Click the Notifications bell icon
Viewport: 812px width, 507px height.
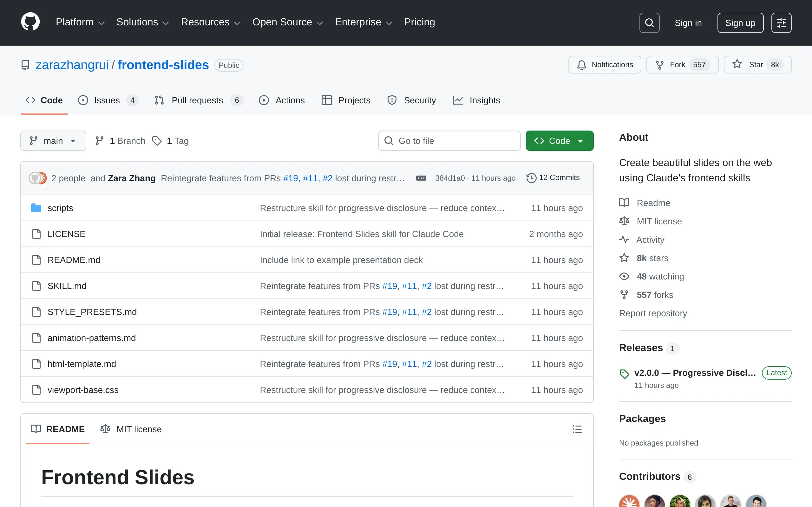(x=581, y=64)
